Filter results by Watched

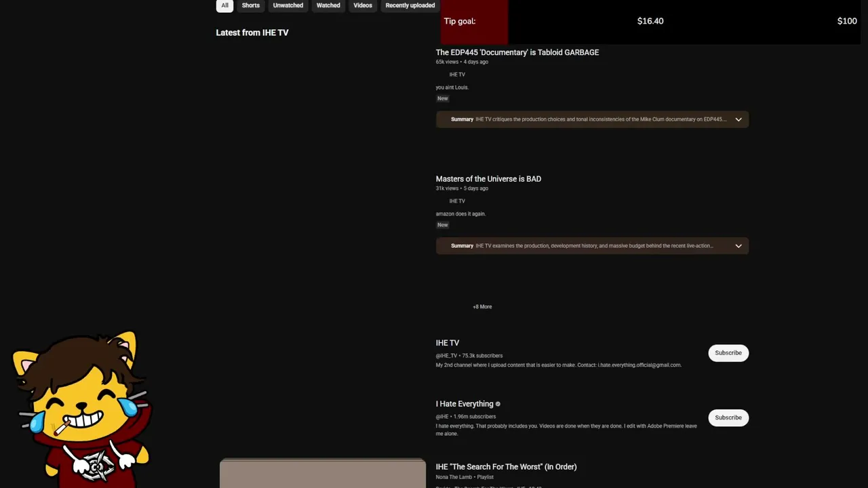click(x=328, y=5)
